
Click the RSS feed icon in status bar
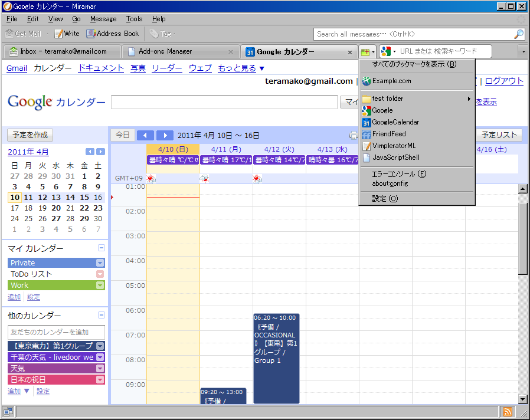(508, 412)
